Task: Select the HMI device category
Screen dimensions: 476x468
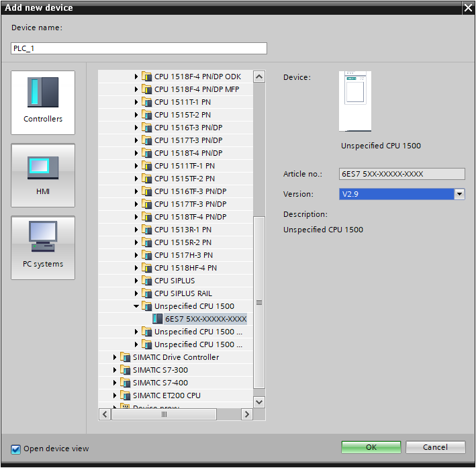Action: pos(43,175)
